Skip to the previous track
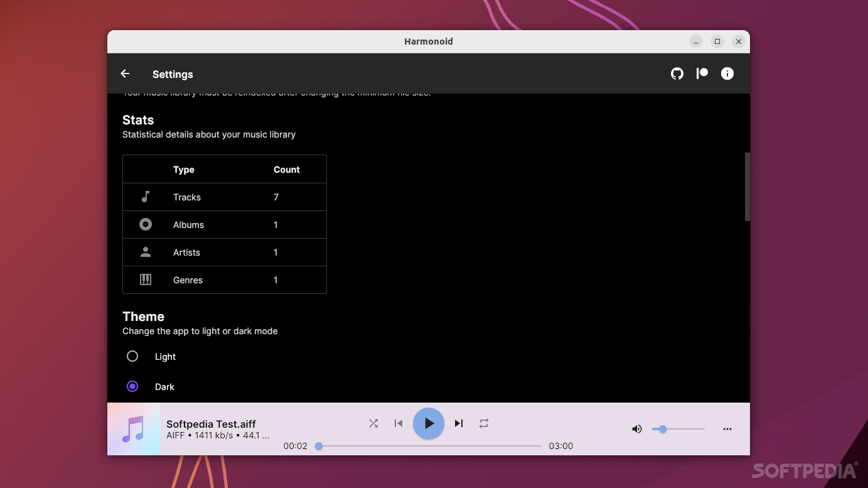The width and height of the screenshot is (868, 488). pos(399,423)
